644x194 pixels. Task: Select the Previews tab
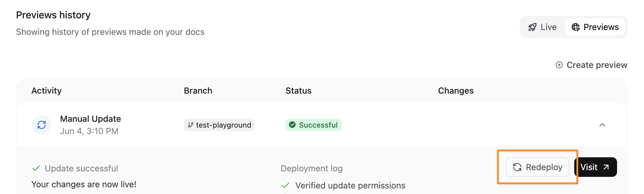pyautogui.click(x=595, y=27)
